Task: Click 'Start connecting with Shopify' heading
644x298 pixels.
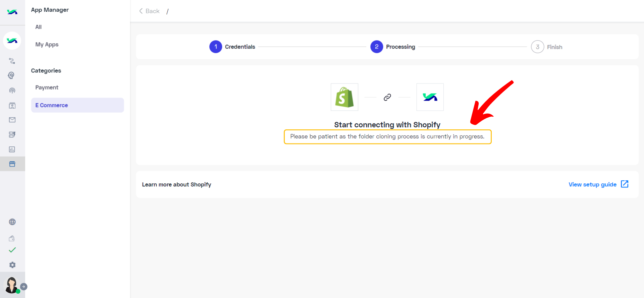Action: [387, 125]
